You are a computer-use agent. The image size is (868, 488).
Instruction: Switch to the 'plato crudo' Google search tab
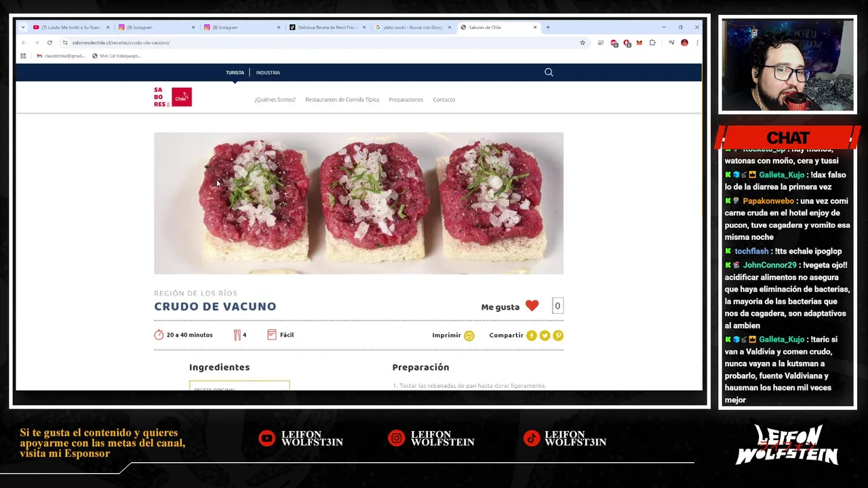tap(412, 27)
